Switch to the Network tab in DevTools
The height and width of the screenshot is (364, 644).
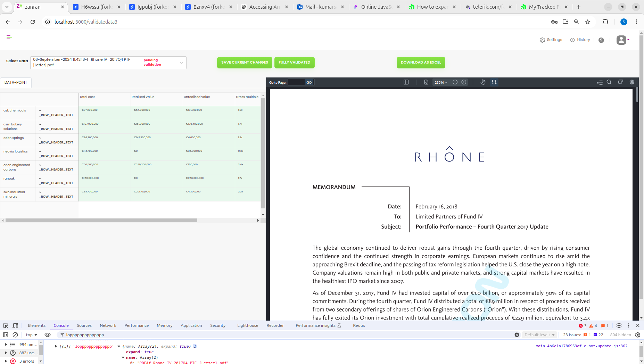[108, 325]
